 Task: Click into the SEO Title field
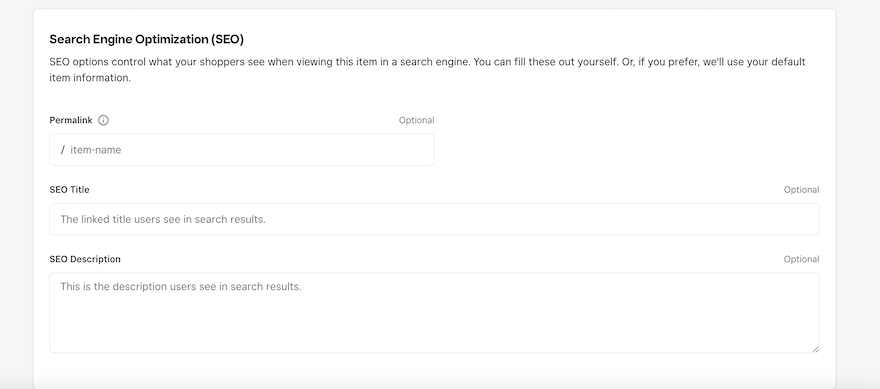(434, 219)
